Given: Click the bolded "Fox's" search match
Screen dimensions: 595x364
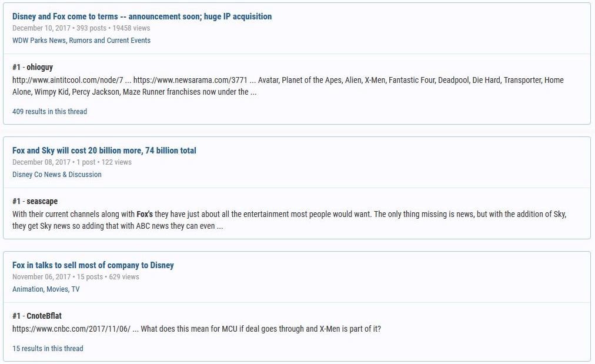Looking at the screenshot, I should pyautogui.click(x=145, y=214).
